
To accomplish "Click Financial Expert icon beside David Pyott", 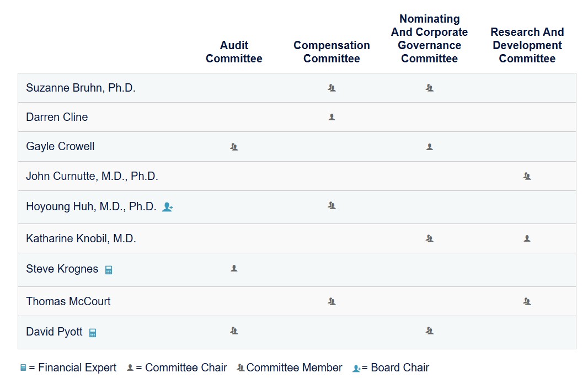I will [x=93, y=333].
